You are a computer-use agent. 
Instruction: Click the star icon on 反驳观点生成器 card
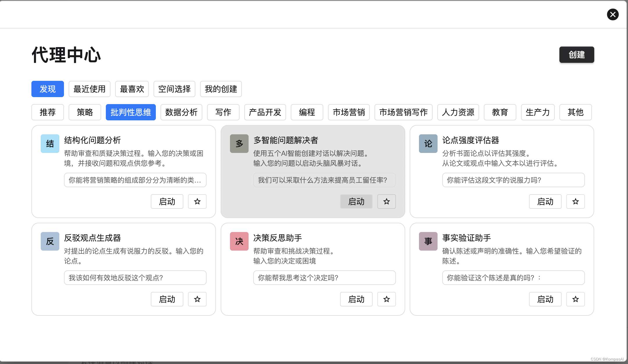[x=197, y=299]
